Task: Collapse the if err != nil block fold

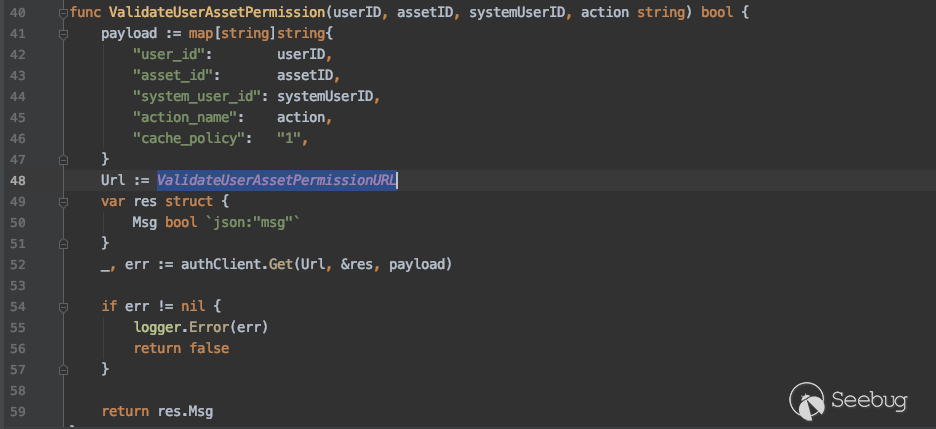Action: [x=64, y=306]
